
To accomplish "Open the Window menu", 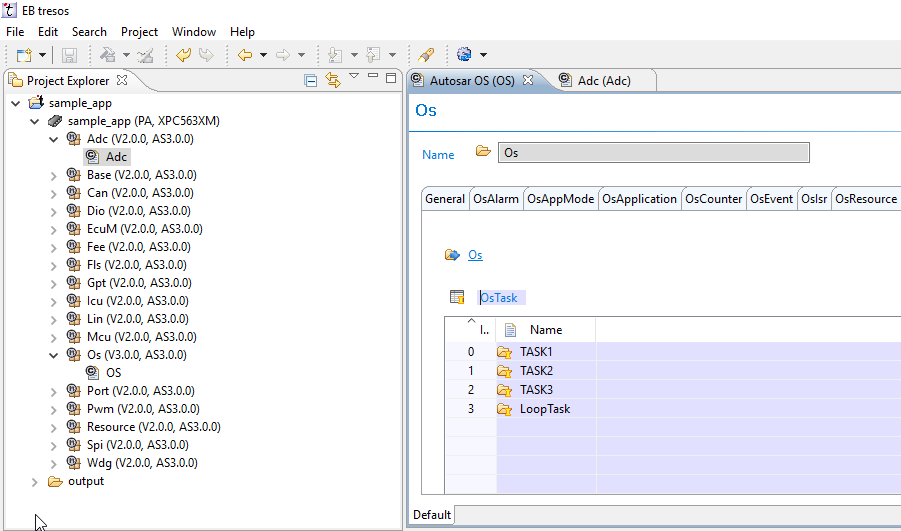I will pos(194,32).
